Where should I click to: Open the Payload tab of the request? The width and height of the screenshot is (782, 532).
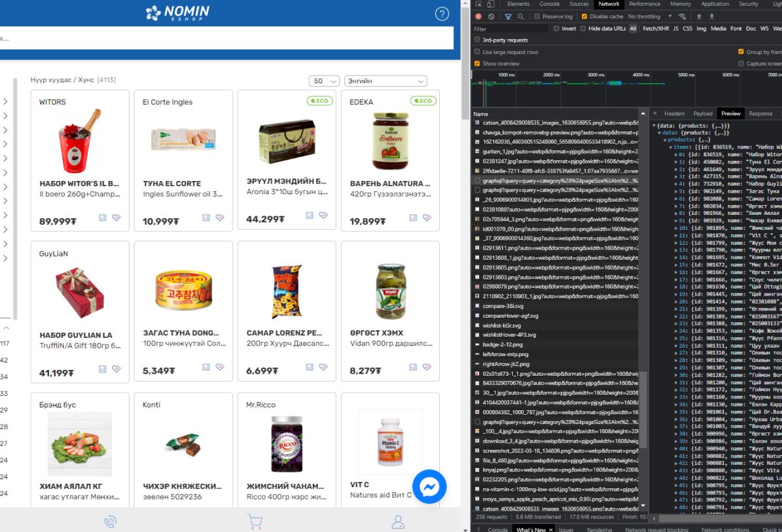coord(702,113)
